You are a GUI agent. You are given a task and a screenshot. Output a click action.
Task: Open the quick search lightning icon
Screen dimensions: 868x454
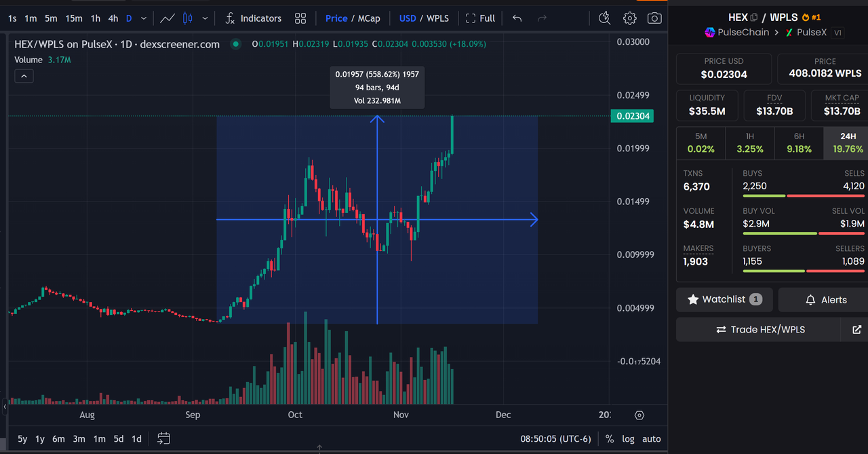(x=604, y=18)
